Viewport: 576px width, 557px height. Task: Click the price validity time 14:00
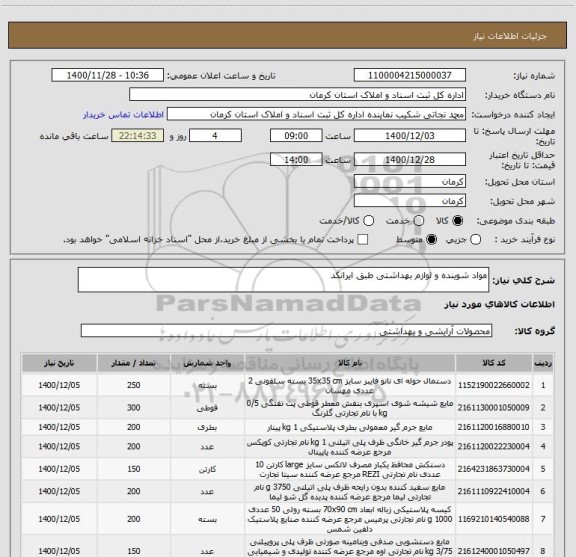point(296,159)
